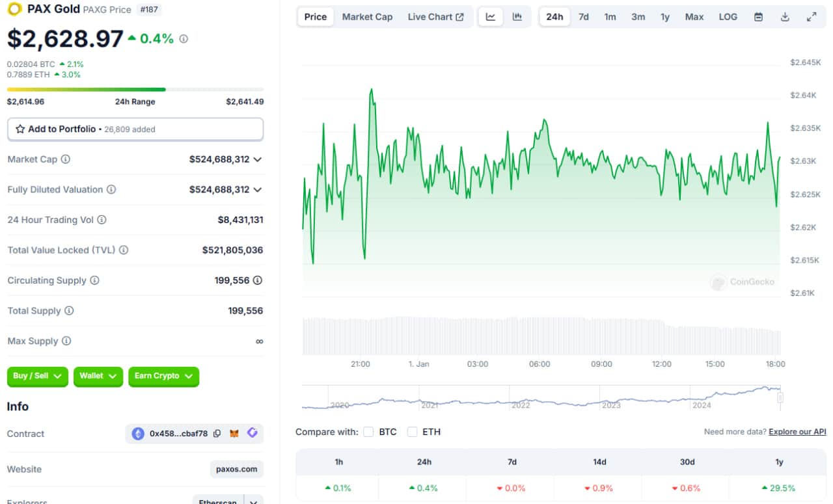
Task: Select the Price chart tab
Action: 316,17
